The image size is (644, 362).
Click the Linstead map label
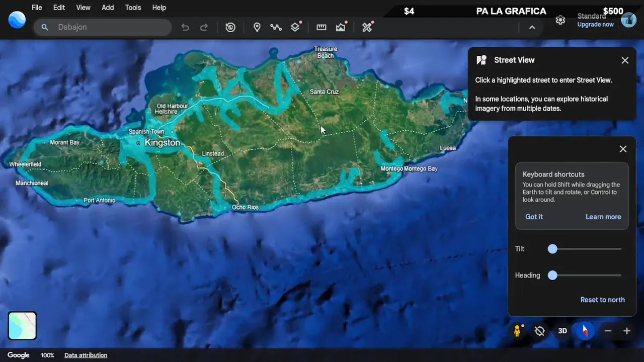click(213, 153)
